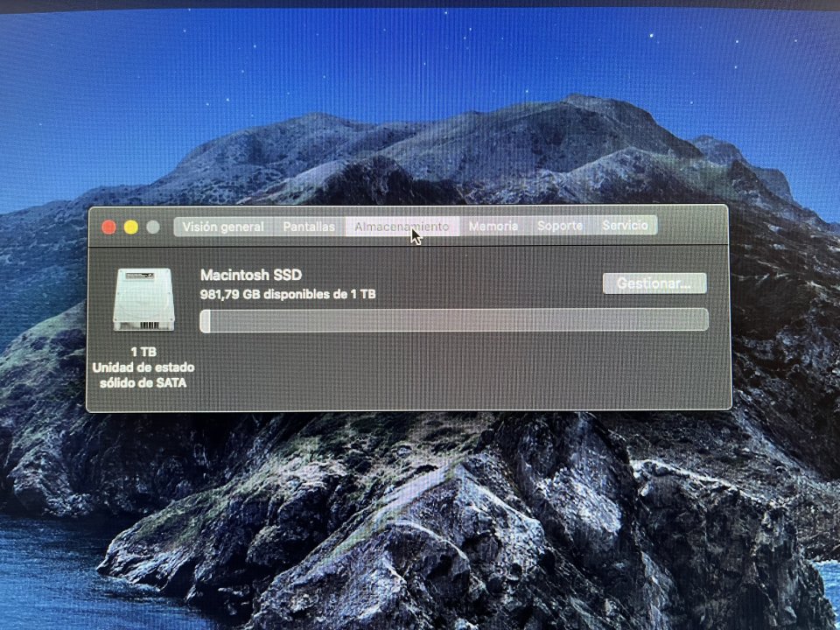
Task: Open the Soporte tab
Action: (x=560, y=225)
